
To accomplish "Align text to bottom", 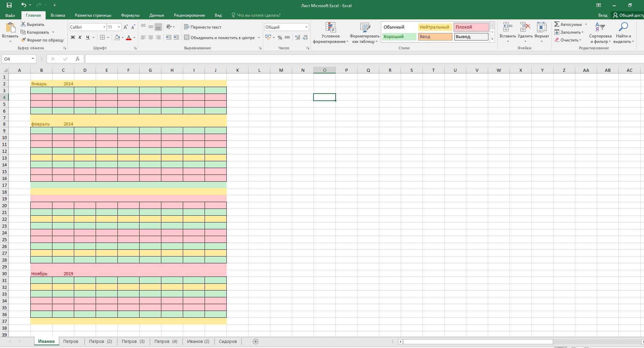I will [x=158, y=27].
